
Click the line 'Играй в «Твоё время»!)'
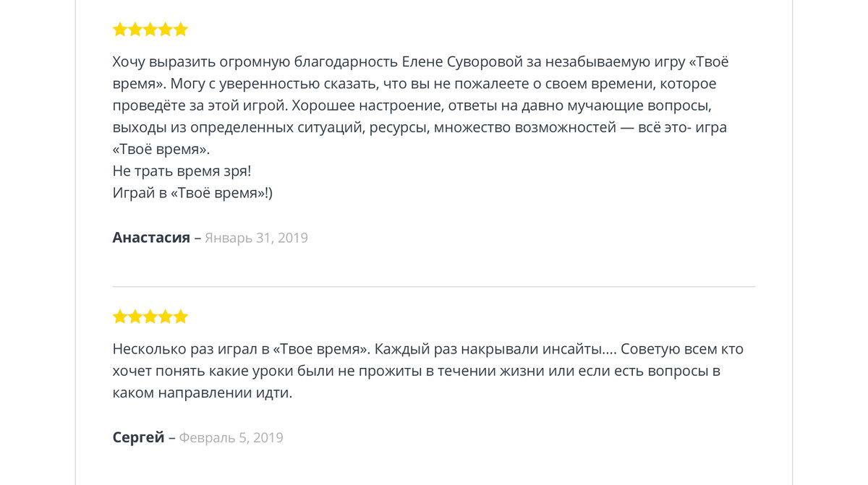pyautogui.click(x=192, y=193)
